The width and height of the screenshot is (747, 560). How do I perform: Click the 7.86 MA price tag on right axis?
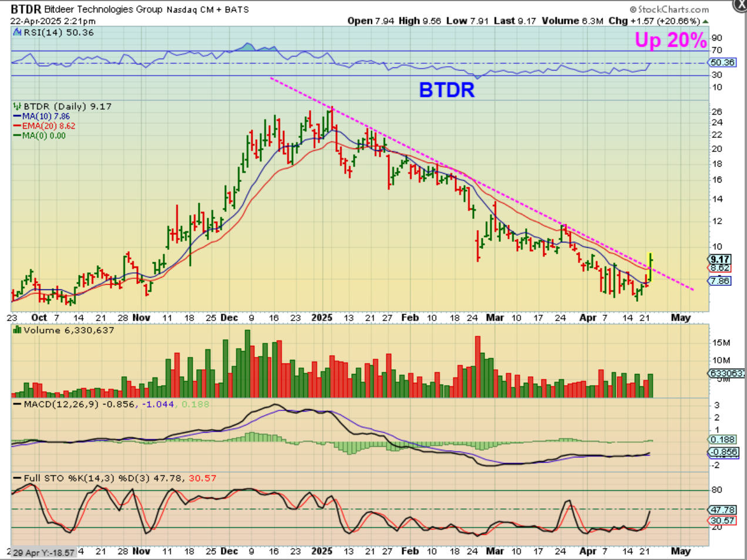[720, 281]
